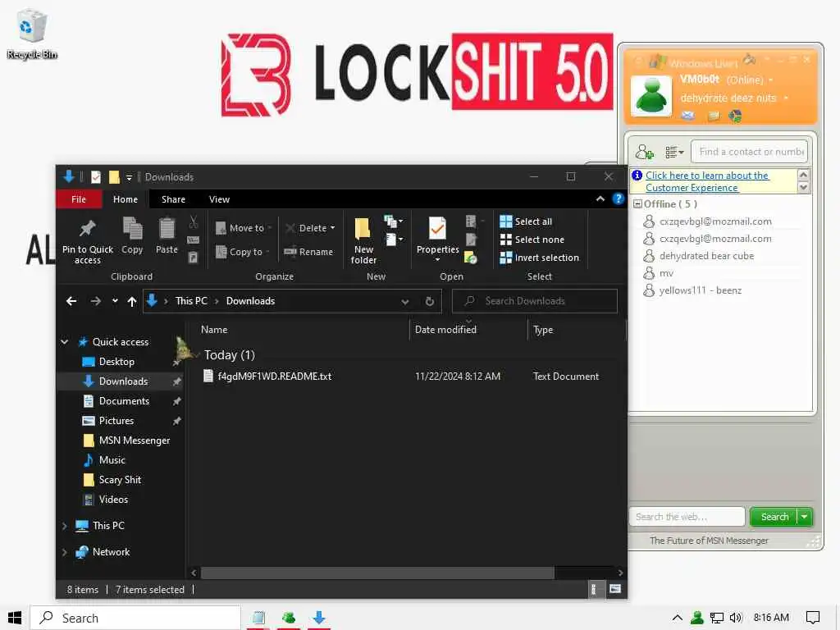Open the address bar history dropdown
840x630 pixels.
click(405, 302)
